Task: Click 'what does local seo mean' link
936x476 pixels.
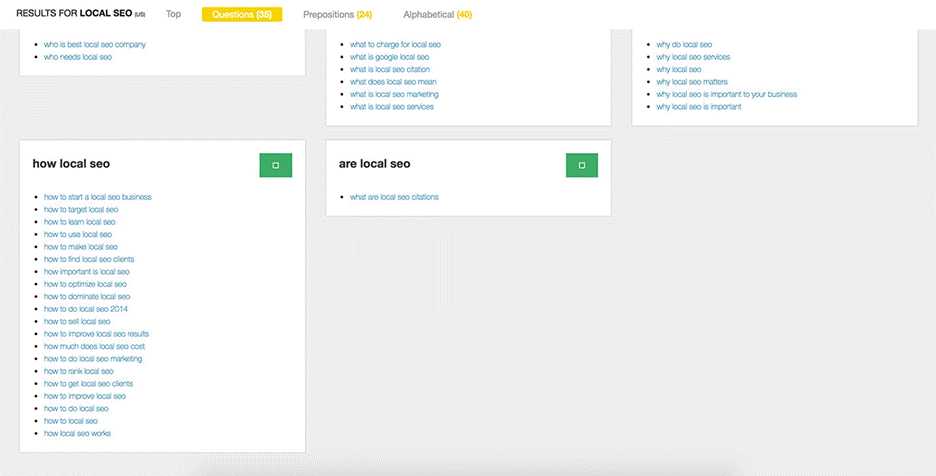Action: tap(392, 82)
